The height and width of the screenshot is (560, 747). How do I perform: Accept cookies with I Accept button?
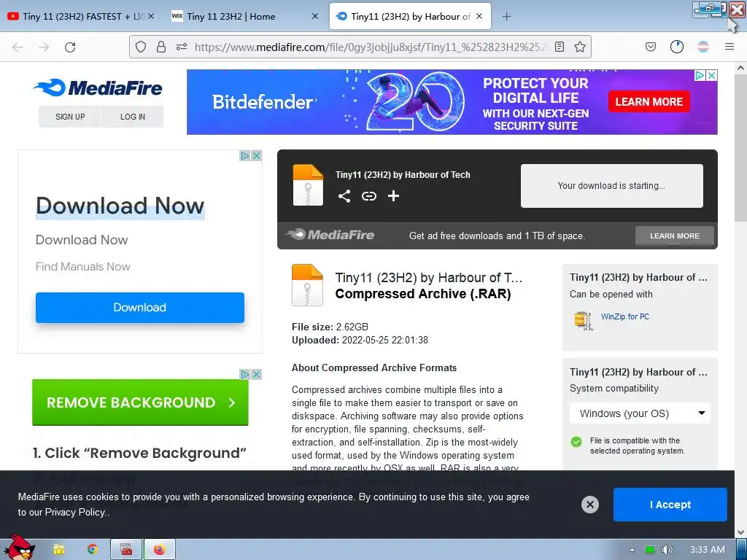coord(670,505)
